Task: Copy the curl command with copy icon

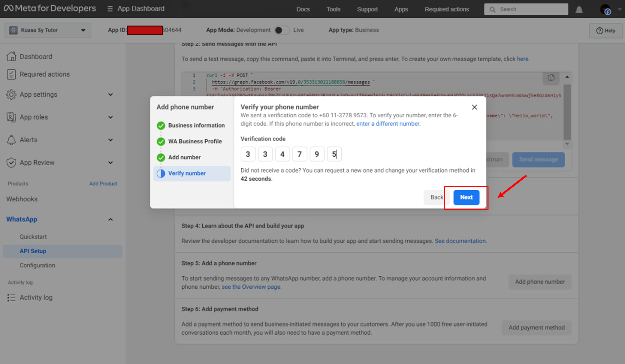Action: (x=551, y=78)
